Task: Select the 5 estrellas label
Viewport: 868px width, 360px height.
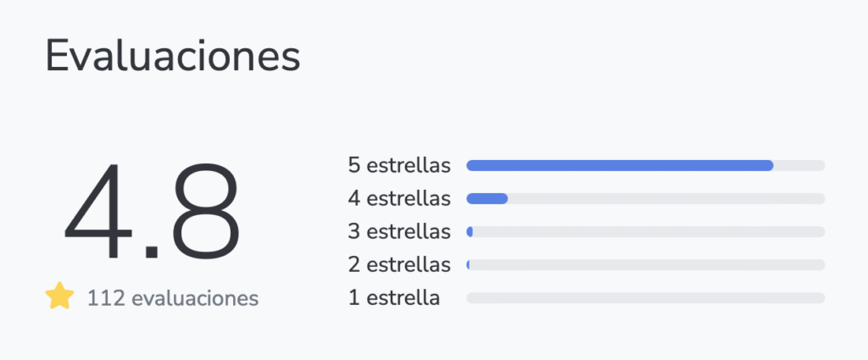Action: coord(399,165)
